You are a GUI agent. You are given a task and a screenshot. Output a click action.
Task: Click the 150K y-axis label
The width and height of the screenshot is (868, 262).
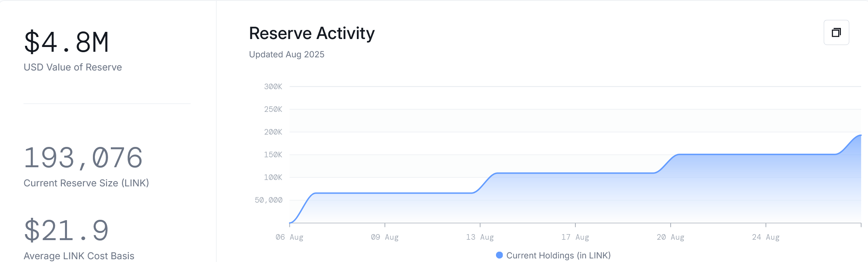273,154
